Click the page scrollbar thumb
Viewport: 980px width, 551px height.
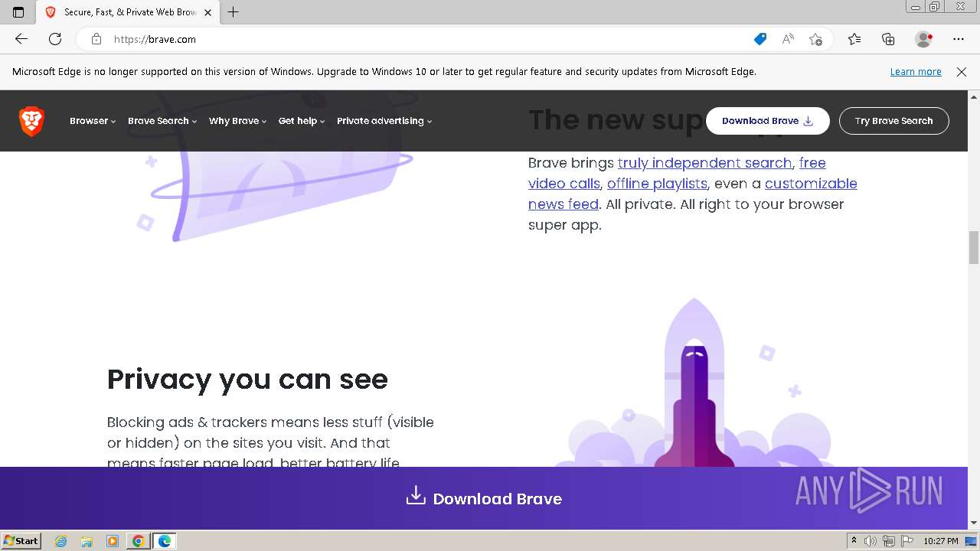pyautogui.click(x=974, y=247)
